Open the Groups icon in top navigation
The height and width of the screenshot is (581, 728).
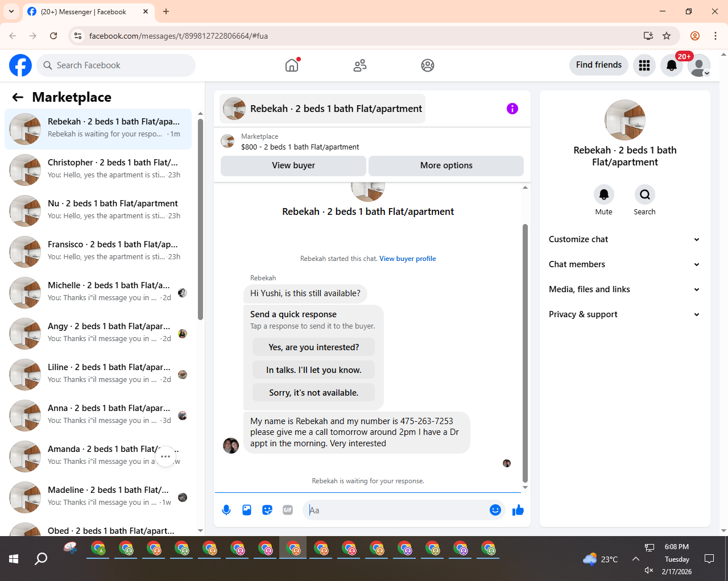[428, 65]
